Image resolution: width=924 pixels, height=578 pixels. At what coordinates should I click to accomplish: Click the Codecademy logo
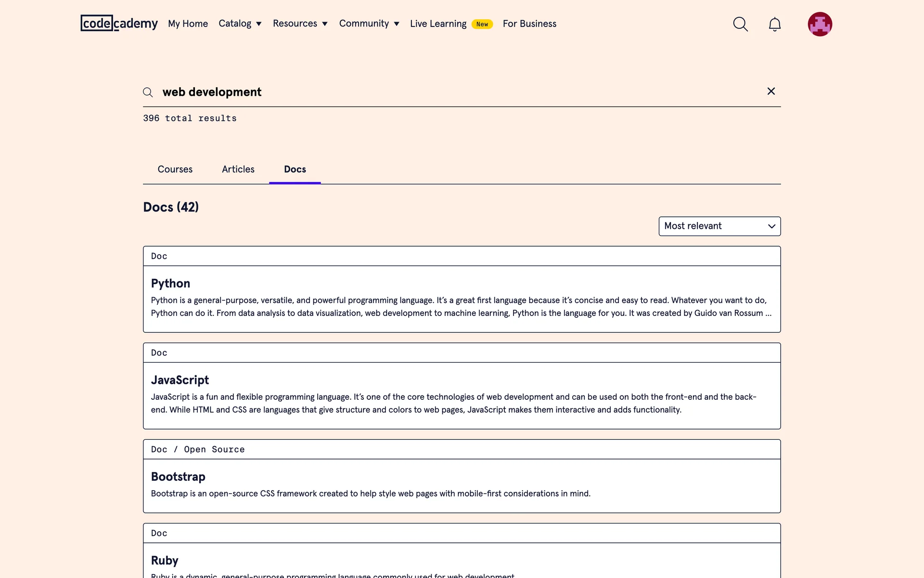(x=119, y=23)
